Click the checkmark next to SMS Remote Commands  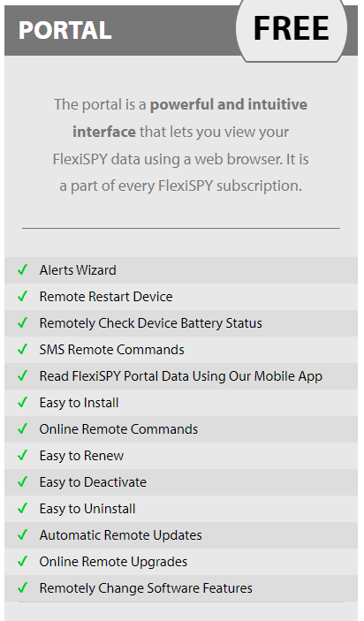[x=23, y=349]
